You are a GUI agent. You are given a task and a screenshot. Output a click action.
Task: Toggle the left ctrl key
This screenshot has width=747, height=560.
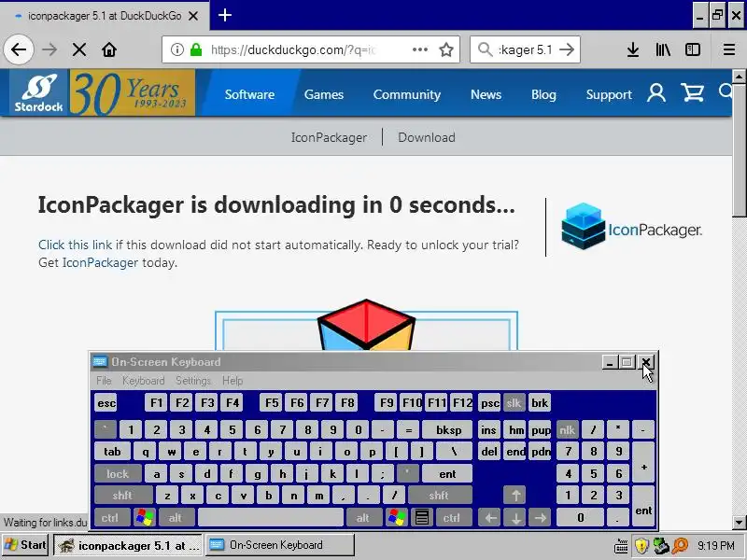click(x=111, y=517)
